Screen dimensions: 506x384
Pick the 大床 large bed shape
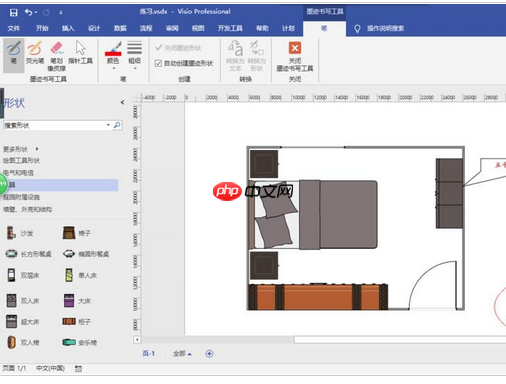tap(77, 301)
